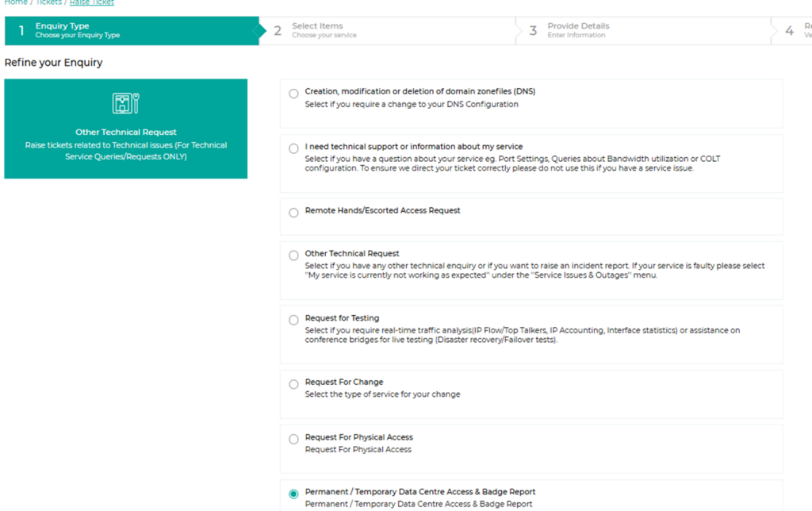Choose the technical support or information radio option
812x511 pixels.
(x=293, y=149)
